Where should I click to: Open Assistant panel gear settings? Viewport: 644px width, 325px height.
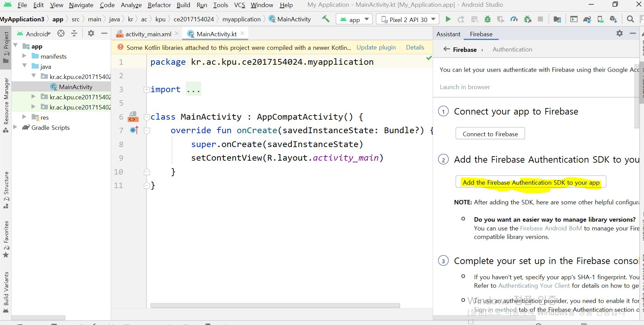[x=620, y=33]
